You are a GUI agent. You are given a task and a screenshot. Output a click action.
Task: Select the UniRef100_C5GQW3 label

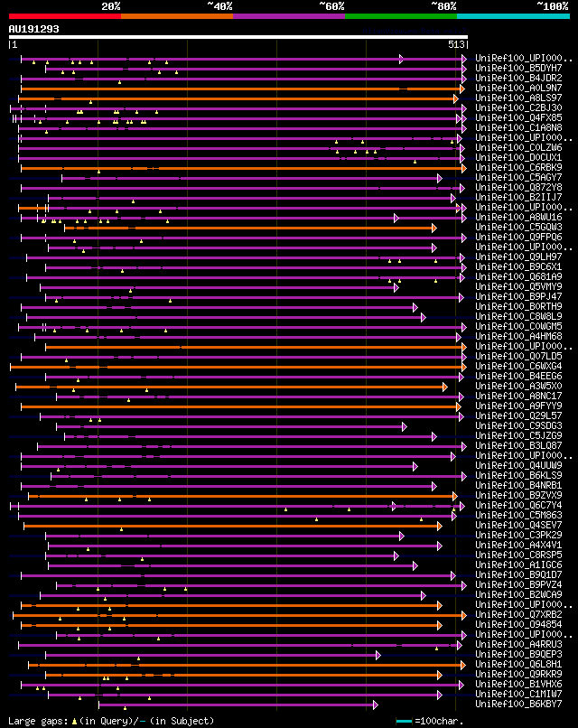click(518, 227)
